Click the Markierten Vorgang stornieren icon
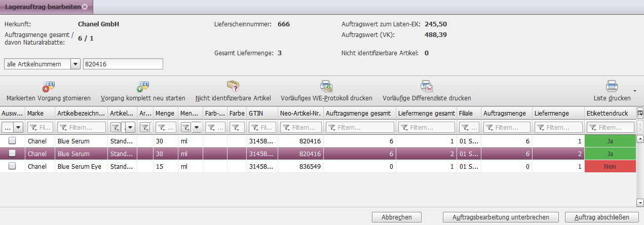This screenshot has width=644, height=225. [49, 86]
